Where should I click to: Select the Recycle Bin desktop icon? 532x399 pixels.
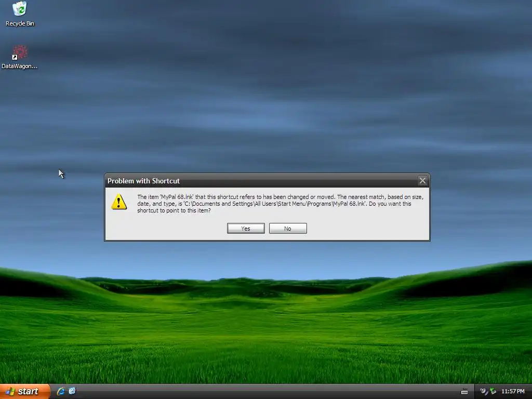(x=20, y=14)
